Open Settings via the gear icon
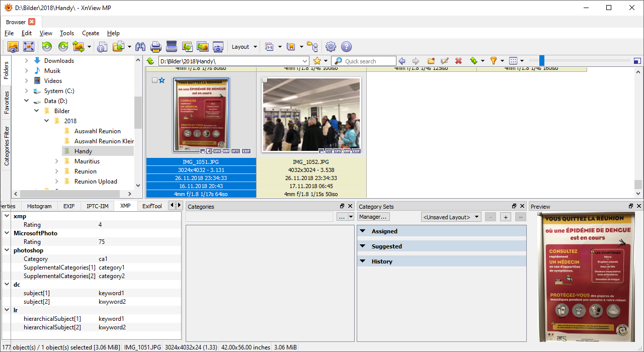Viewport: 644px width, 352px height. click(x=331, y=47)
